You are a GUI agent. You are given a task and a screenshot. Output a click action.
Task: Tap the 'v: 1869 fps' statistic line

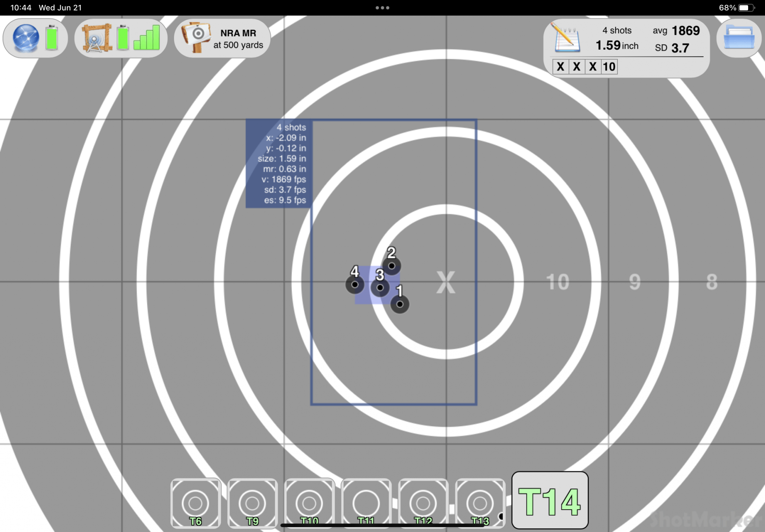click(284, 179)
